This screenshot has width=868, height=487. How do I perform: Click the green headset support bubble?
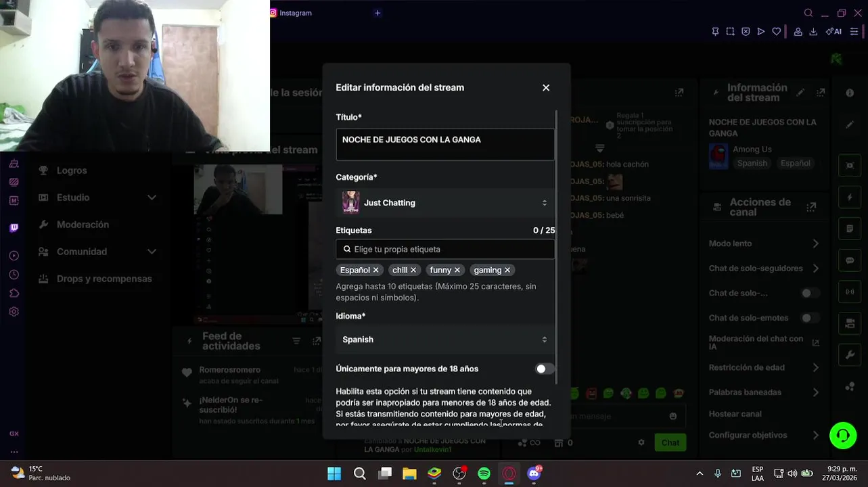[x=843, y=435]
